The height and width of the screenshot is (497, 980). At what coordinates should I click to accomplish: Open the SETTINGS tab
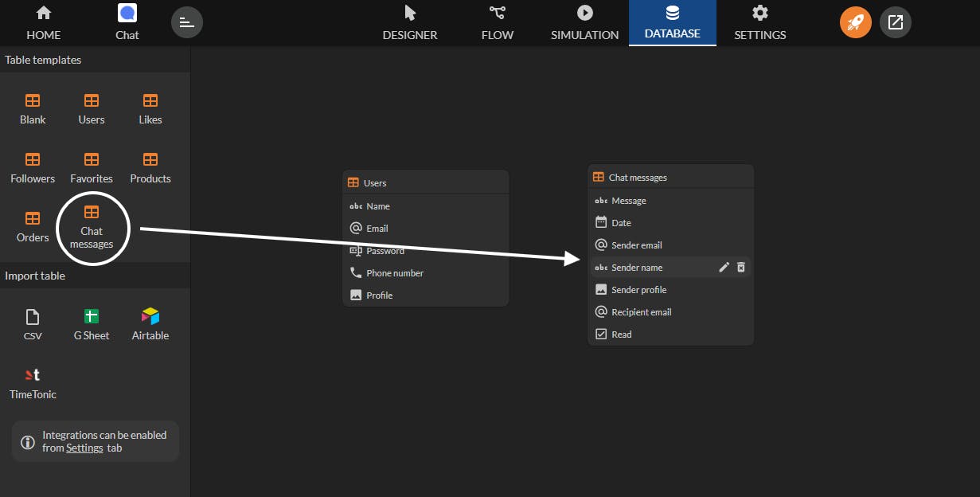pos(760,23)
